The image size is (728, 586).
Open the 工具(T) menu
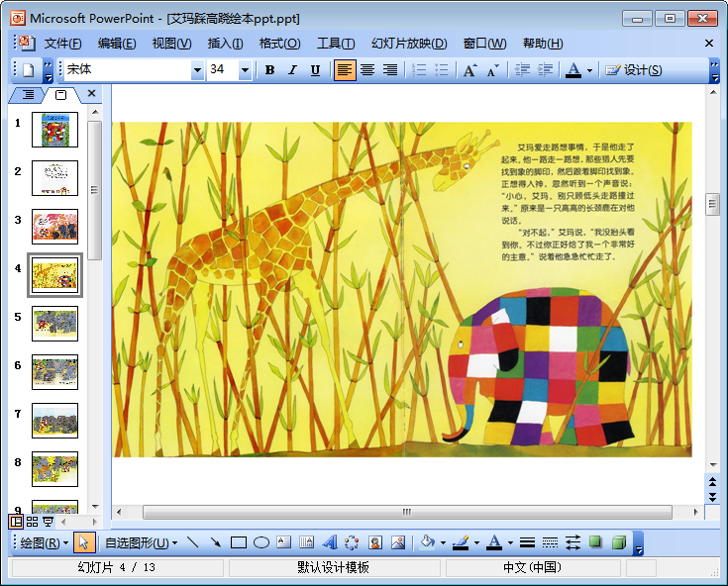(335, 44)
